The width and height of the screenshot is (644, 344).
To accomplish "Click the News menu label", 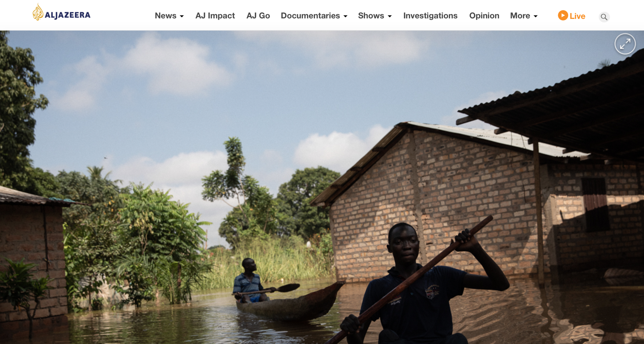I will (165, 16).
